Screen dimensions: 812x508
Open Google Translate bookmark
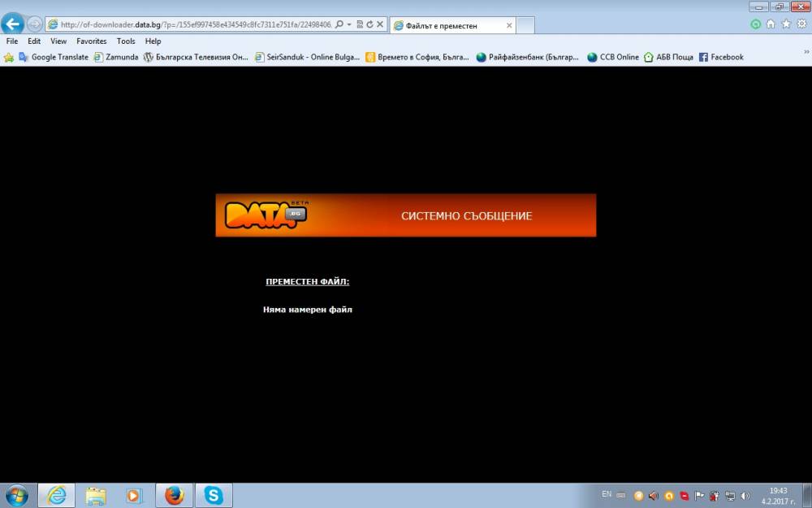coord(54,57)
